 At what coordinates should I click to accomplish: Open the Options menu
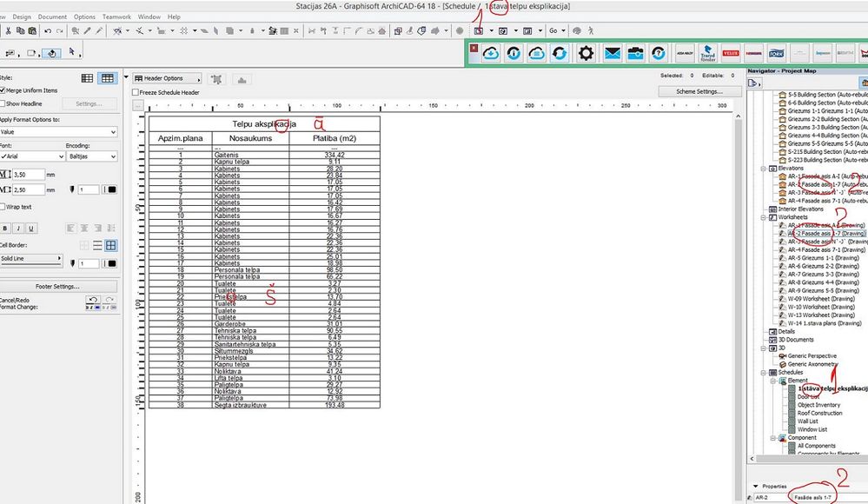tap(84, 17)
